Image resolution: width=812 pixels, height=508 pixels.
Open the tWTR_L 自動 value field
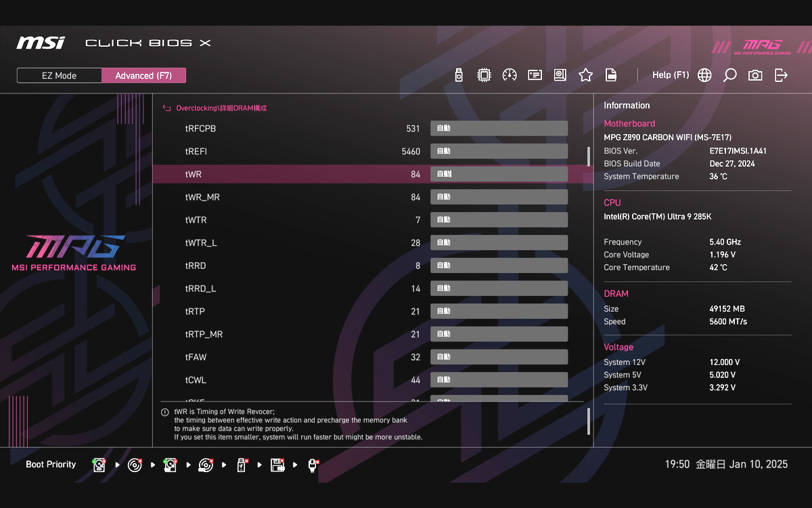499,242
